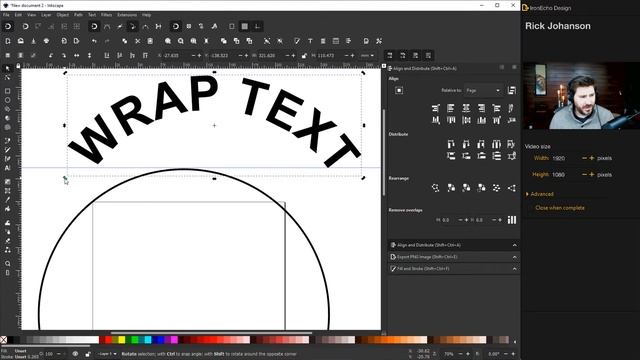Toggle scale stroke width with object
640x360 pixels.
coord(390,55)
